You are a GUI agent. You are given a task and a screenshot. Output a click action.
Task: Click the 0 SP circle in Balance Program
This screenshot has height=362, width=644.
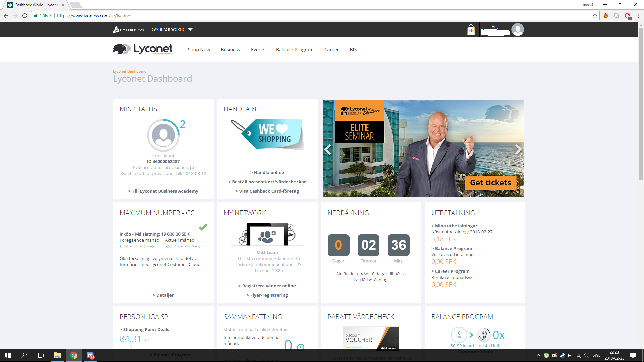459,335
